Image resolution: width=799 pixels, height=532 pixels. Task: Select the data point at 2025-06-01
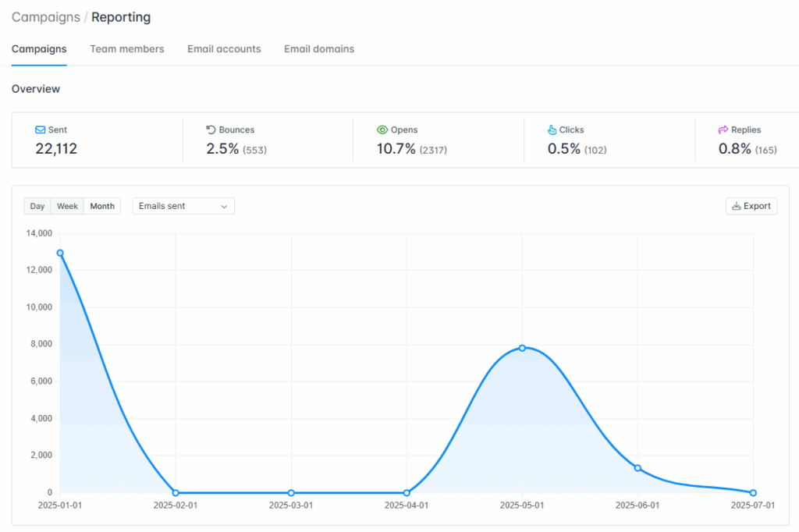637,466
